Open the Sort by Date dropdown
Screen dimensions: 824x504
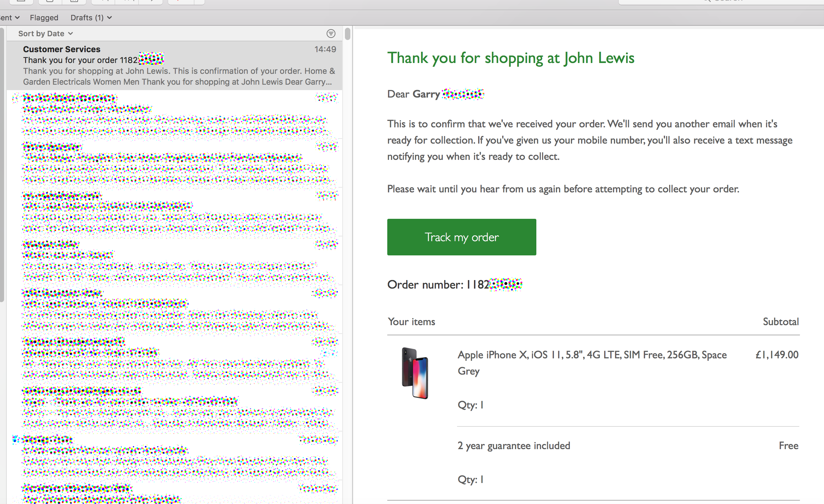(x=45, y=34)
